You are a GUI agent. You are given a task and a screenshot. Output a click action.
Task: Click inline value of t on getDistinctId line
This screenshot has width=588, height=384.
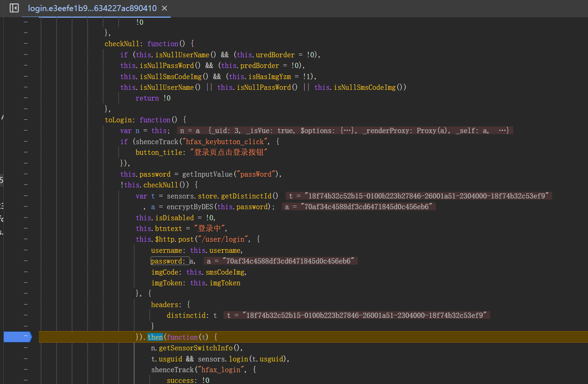pyautogui.click(x=419, y=196)
